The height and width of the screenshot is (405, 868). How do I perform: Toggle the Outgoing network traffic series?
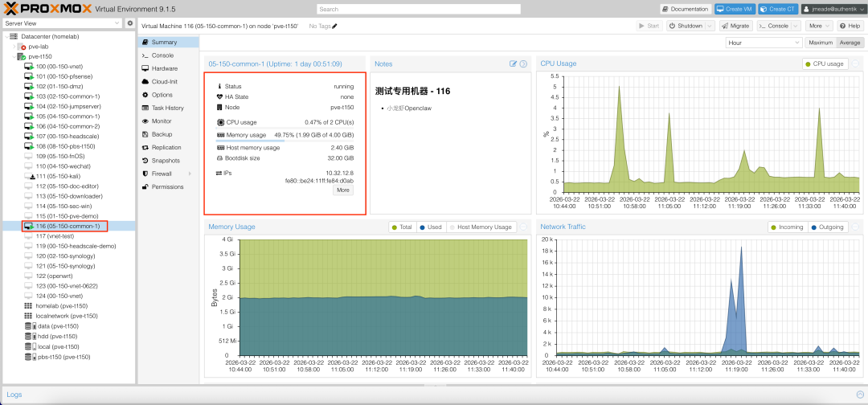point(827,227)
